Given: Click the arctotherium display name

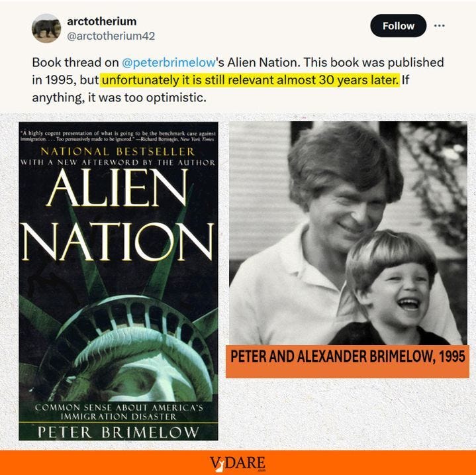Looking at the screenshot, I should tap(102, 22).
